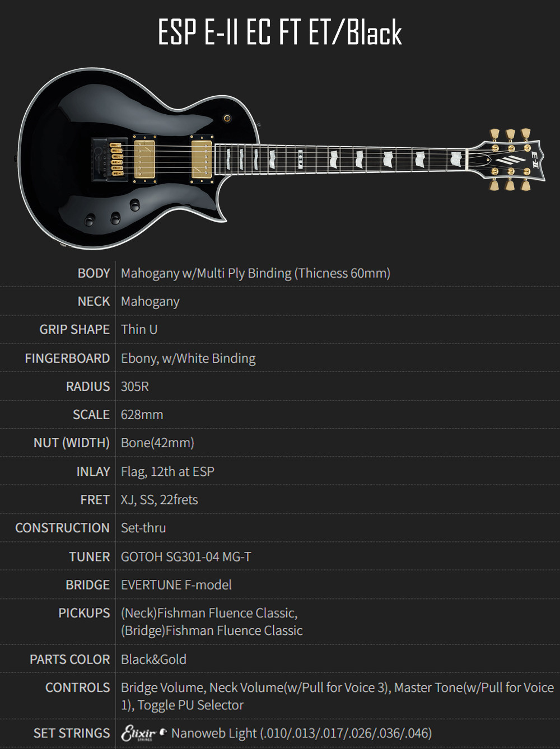The height and width of the screenshot is (749, 560).
Task: Click the TUNER value GOTOH SG301-04 MG-T
Action: pos(186,557)
